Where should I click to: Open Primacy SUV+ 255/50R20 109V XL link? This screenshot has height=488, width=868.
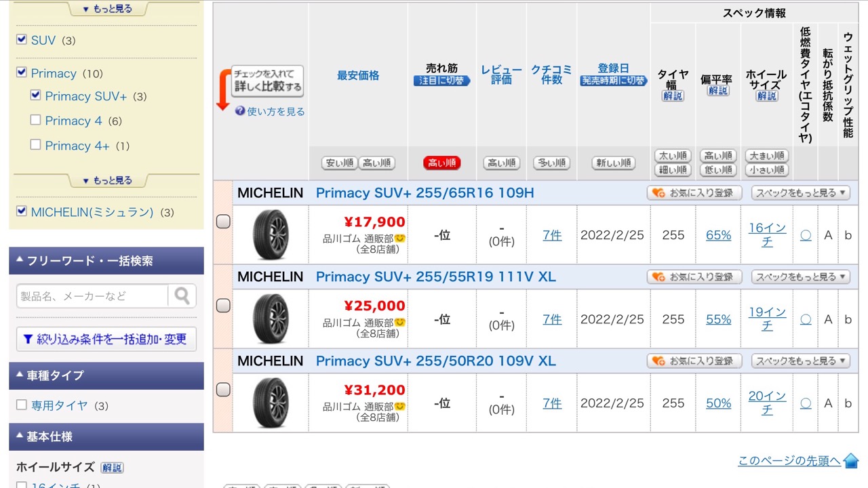tap(436, 361)
